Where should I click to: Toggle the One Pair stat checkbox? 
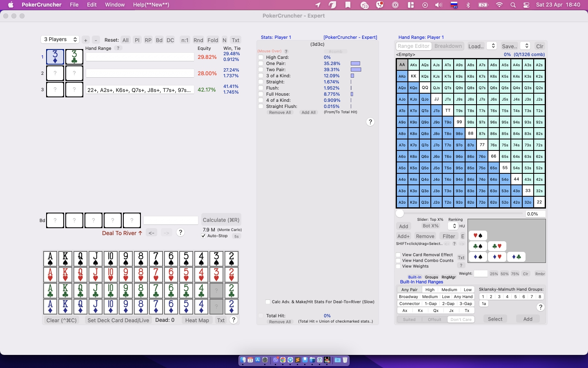(261, 63)
